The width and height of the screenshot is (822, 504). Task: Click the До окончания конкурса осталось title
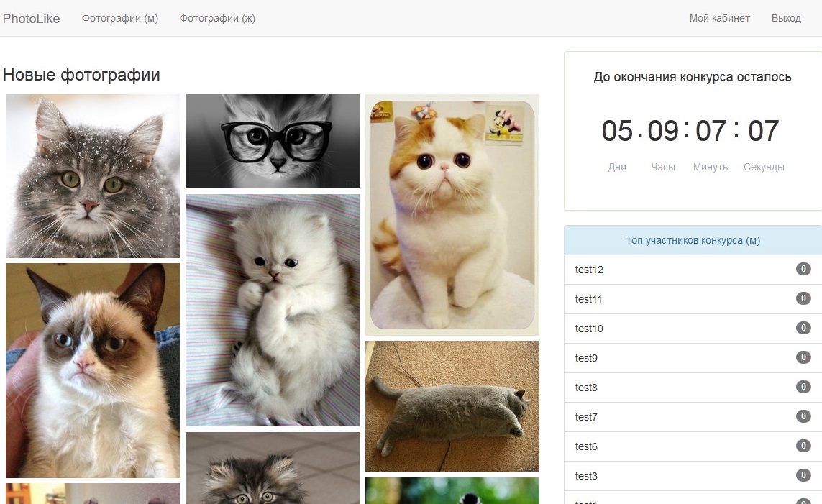point(693,77)
